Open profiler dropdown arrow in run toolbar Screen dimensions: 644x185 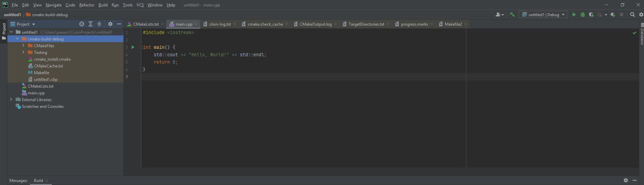pyautogui.click(x=606, y=15)
